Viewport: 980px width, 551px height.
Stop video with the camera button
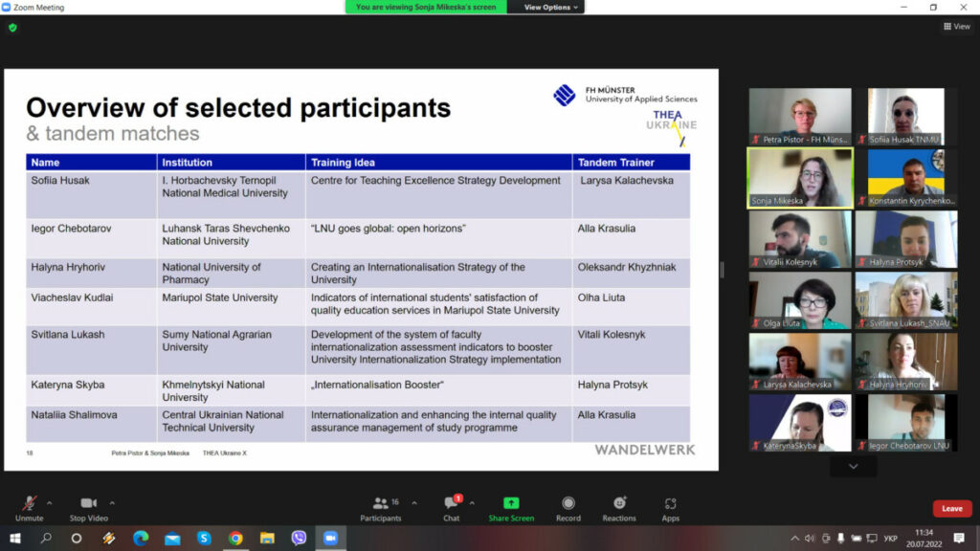click(x=89, y=505)
